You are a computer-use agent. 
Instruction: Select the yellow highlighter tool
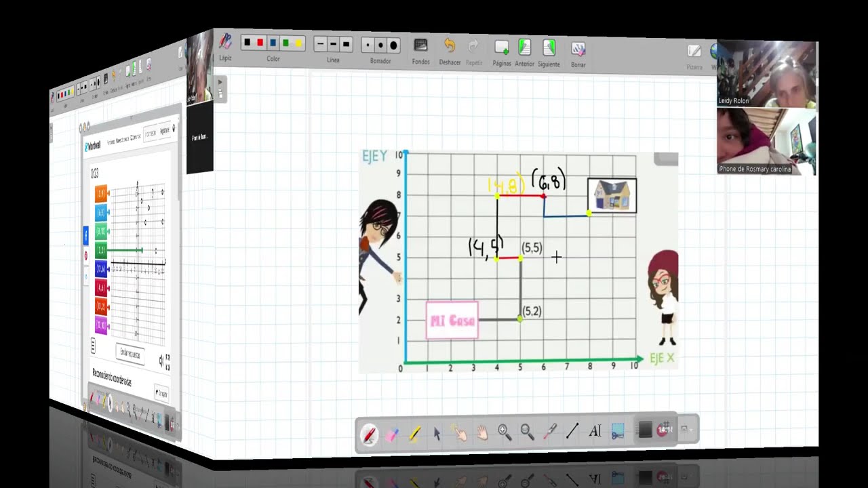414,433
